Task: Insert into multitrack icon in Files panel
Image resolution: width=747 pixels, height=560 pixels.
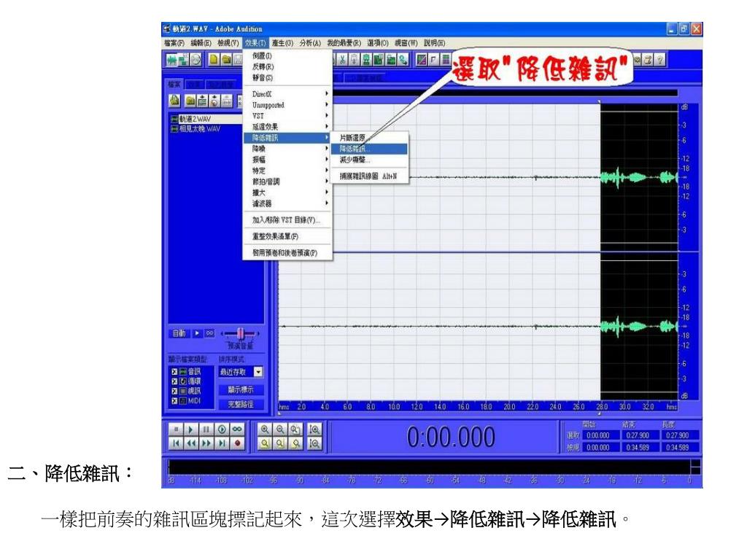Action: [203, 101]
